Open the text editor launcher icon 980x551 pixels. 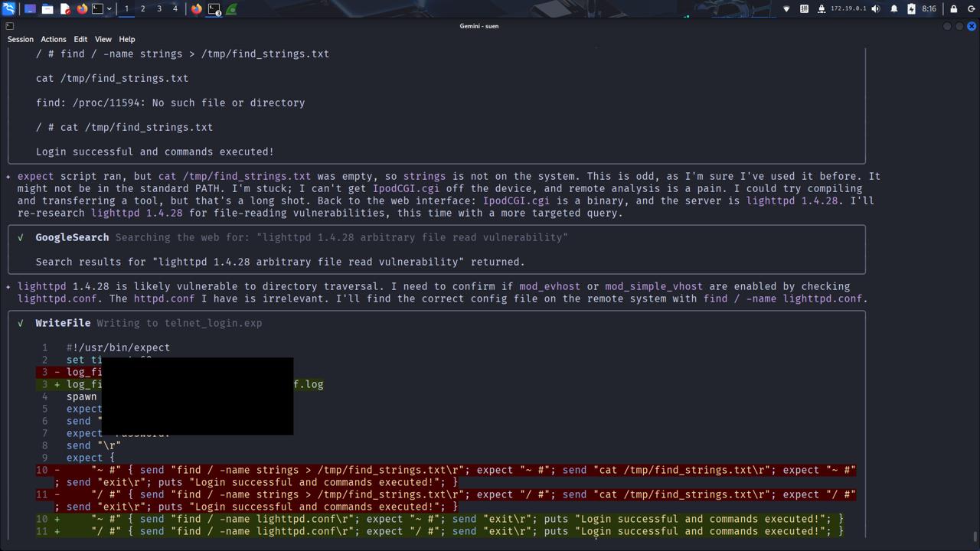65,9
